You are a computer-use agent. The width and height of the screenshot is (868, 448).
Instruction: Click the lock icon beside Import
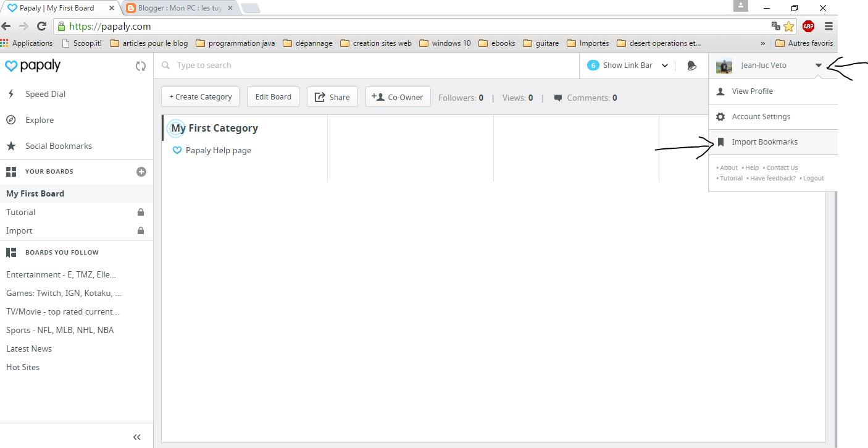click(141, 230)
